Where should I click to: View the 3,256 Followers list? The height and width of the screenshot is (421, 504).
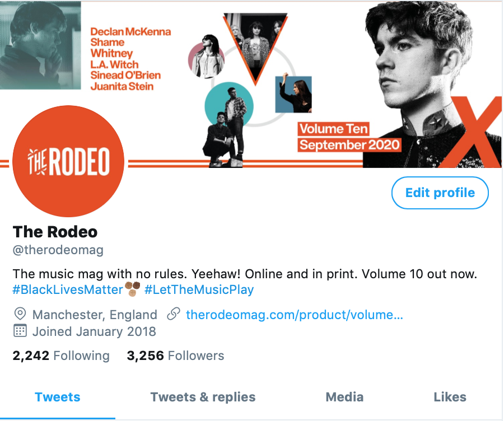(175, 355)
